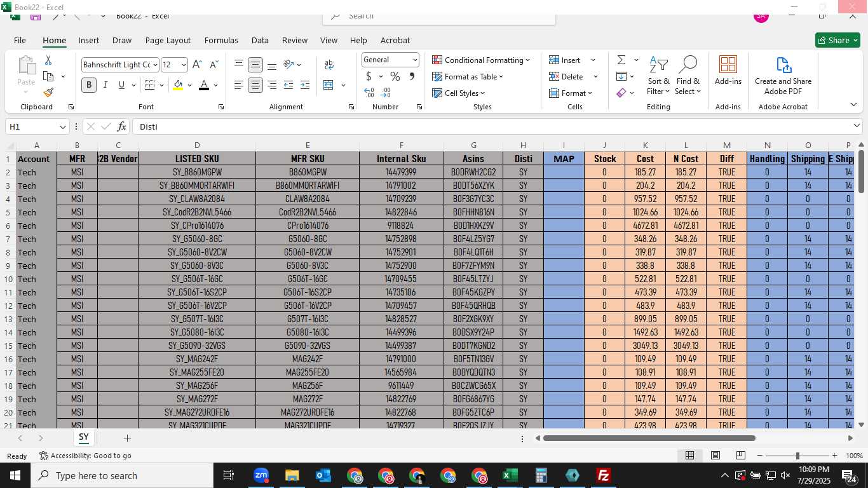Open Format as Table menu
Screen dimensions: 868x488
(468, 76)
